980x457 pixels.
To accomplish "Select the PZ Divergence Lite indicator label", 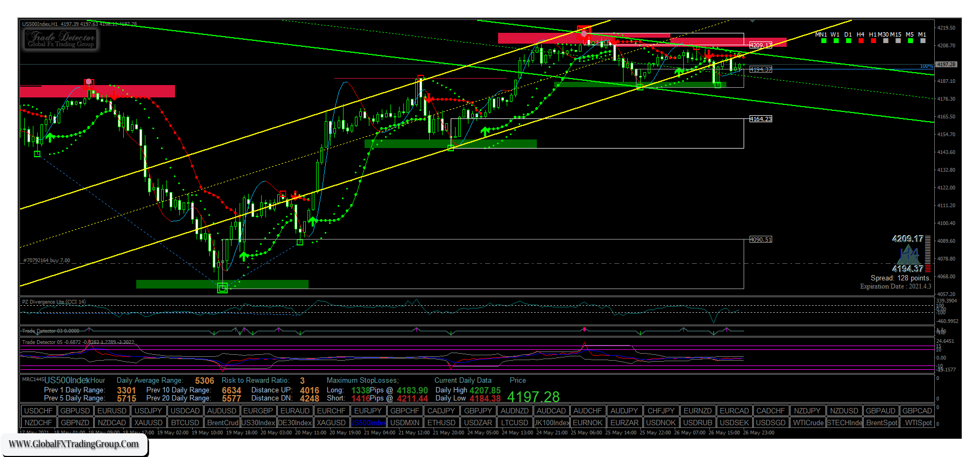I will point(54,302).
